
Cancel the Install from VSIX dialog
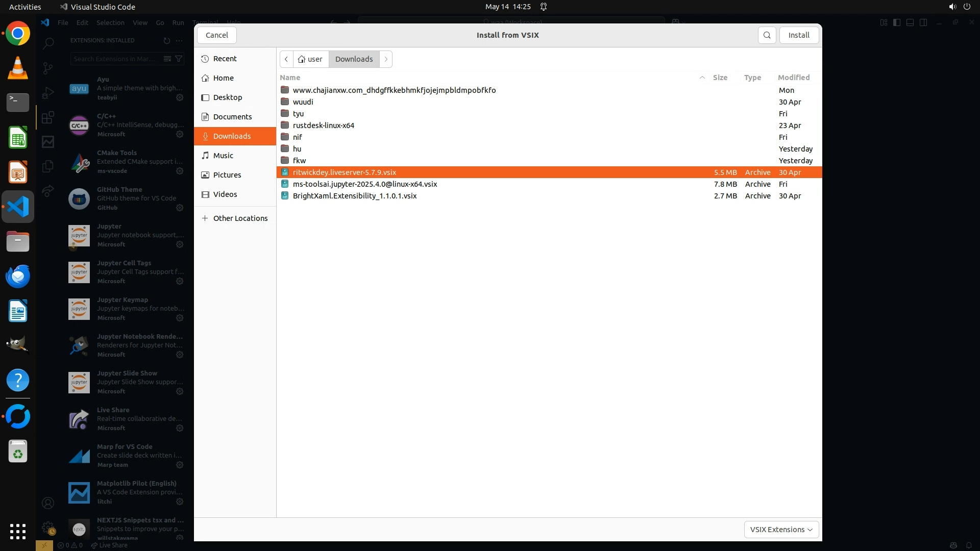tap(216, 35)
